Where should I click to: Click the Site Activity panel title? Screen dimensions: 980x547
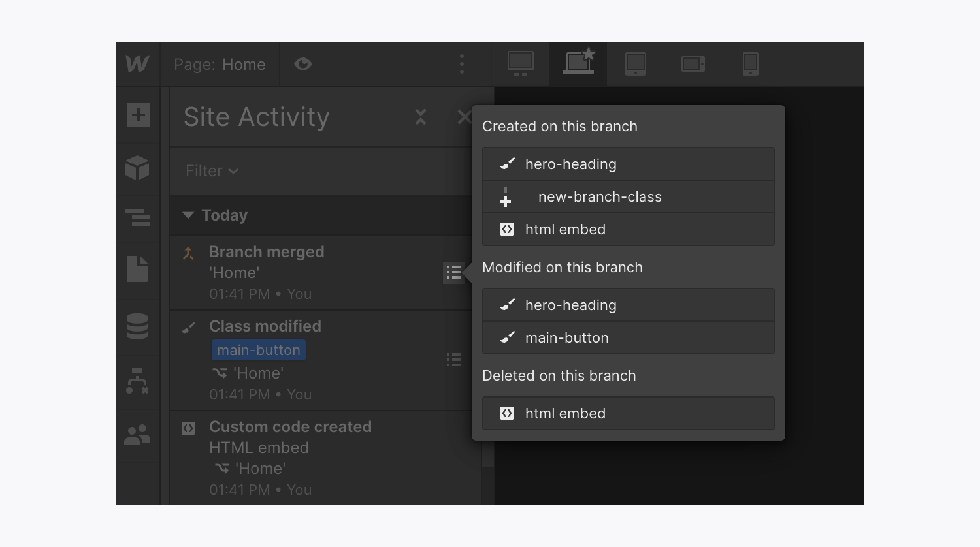click(x=257, y=117)
